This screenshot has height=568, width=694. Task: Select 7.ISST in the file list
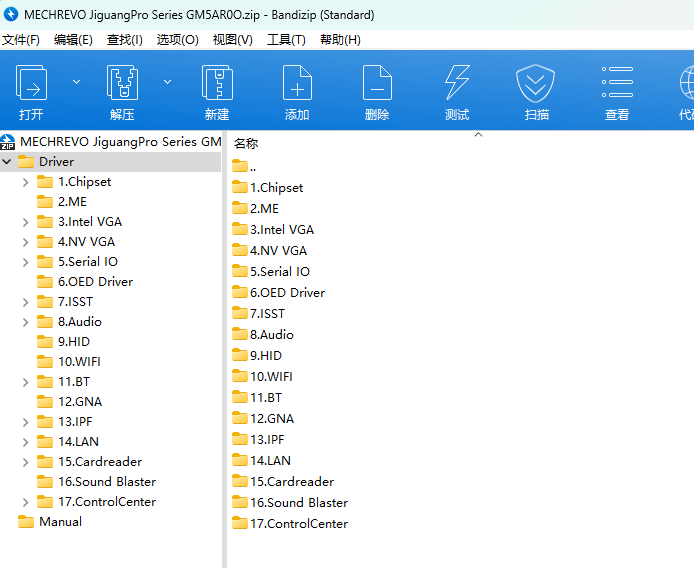point(258,313)
